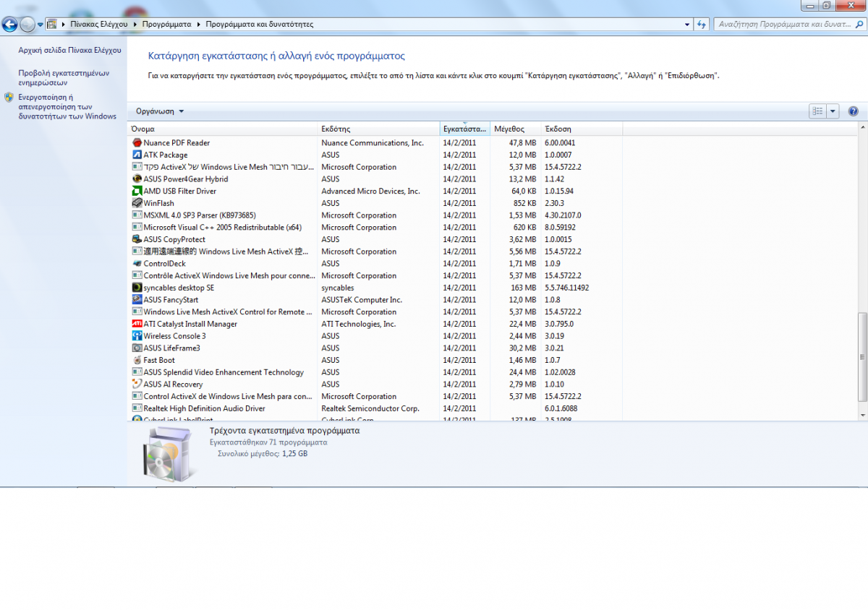Click the ASUS Power4Gear Hybrid icon

(137, 179)
